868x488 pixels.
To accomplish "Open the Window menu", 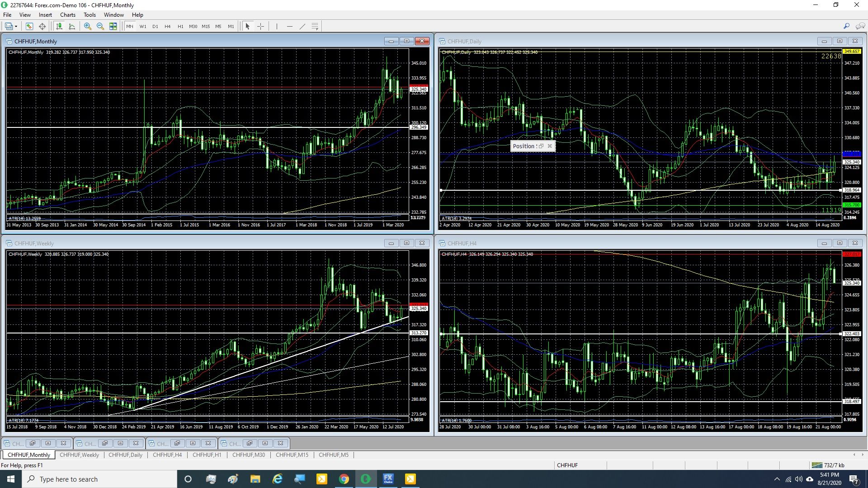I will (x=114, y=15).
